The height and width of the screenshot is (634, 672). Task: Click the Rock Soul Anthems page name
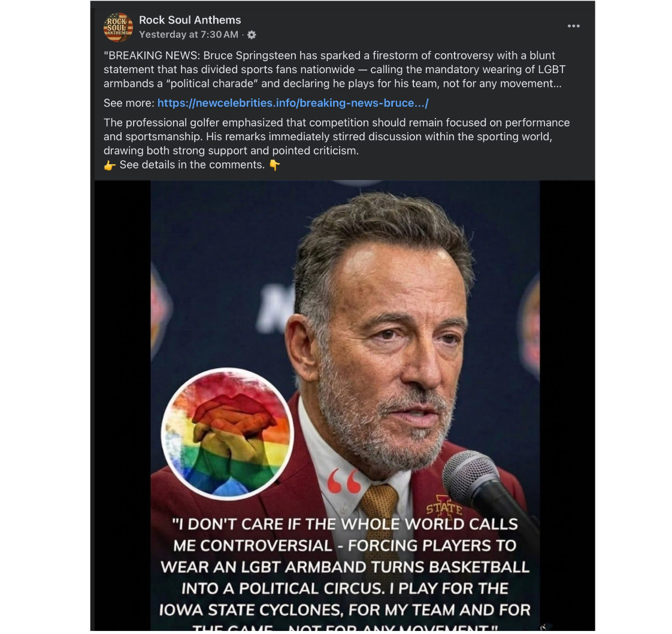(190, 20)
